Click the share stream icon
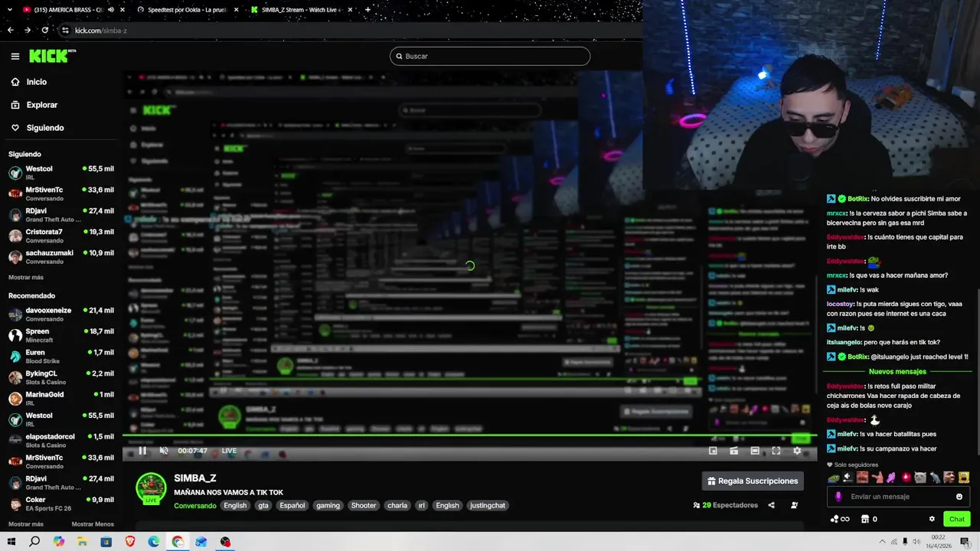980x551 pixels. coord(771,505)
